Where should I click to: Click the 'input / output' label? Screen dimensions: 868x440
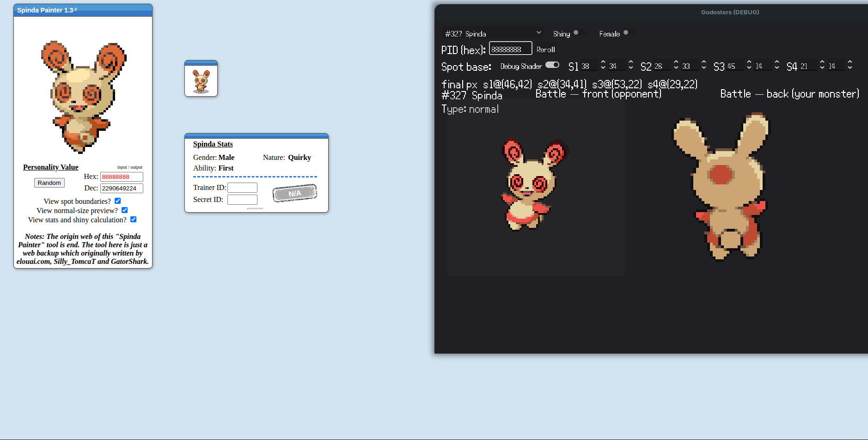(130, 167)
